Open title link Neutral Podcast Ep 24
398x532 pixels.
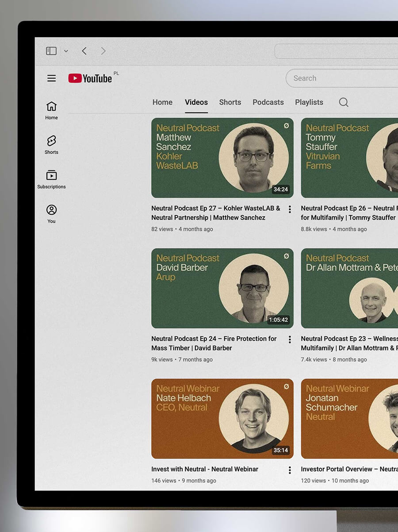coord(214,343)
